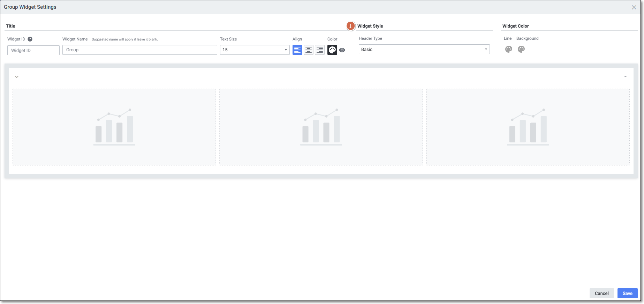Click the Widget ID input field
644x304 pixels.
pyautogui.click(x=33, y=50)
